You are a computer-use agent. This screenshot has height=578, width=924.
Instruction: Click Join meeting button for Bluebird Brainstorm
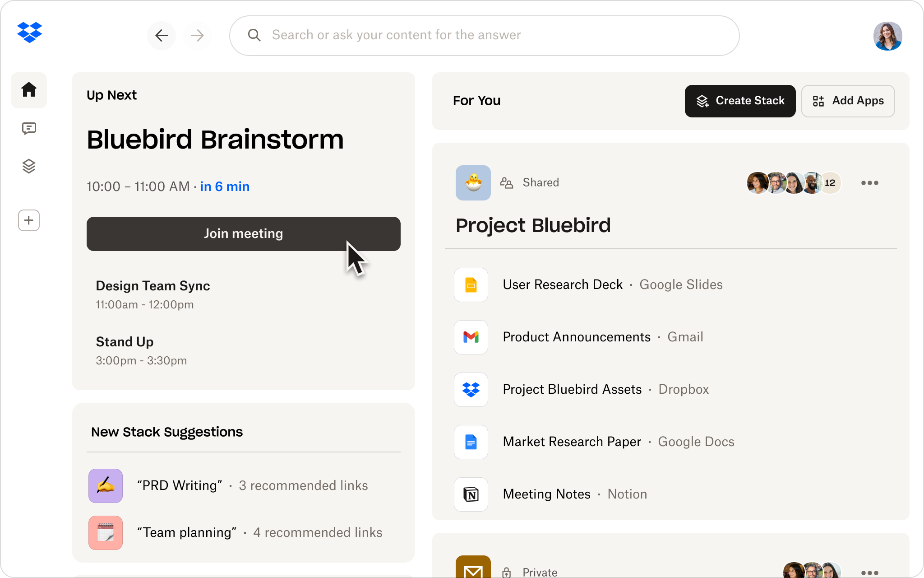coord(243,234)
